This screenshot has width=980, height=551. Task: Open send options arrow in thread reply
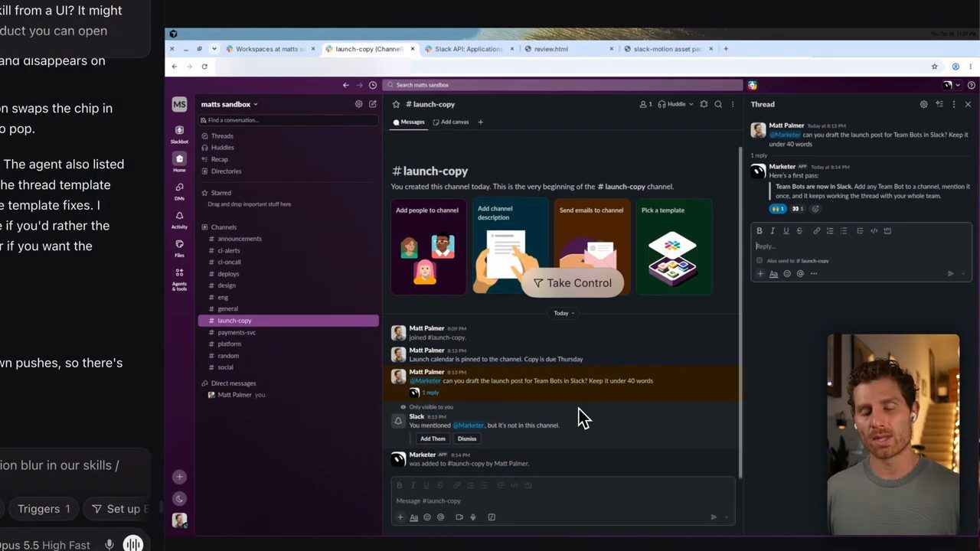click(x=963, y=273)
